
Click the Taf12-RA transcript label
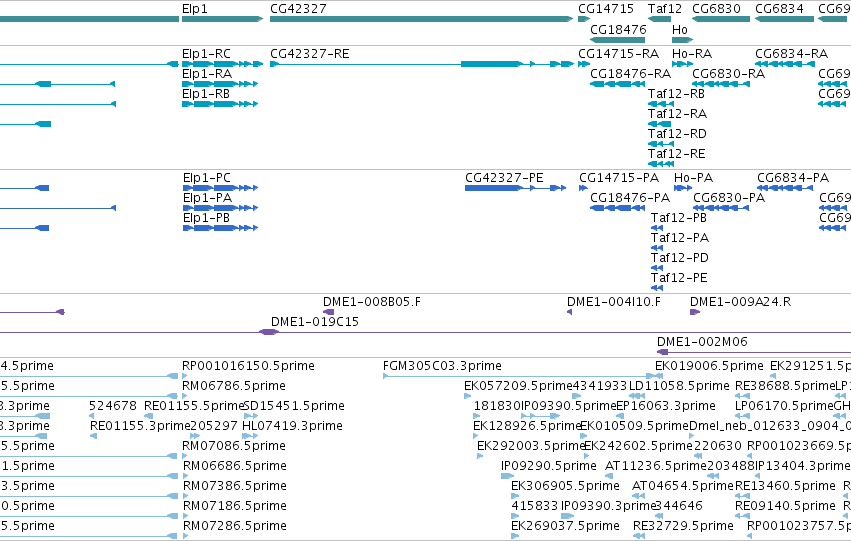coord(677,114)
